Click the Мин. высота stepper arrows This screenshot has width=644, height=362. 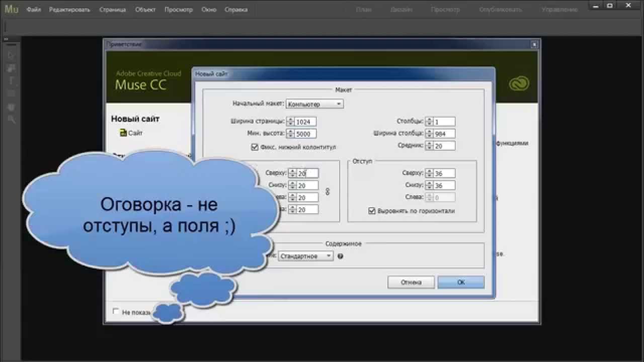coord(291,134)
